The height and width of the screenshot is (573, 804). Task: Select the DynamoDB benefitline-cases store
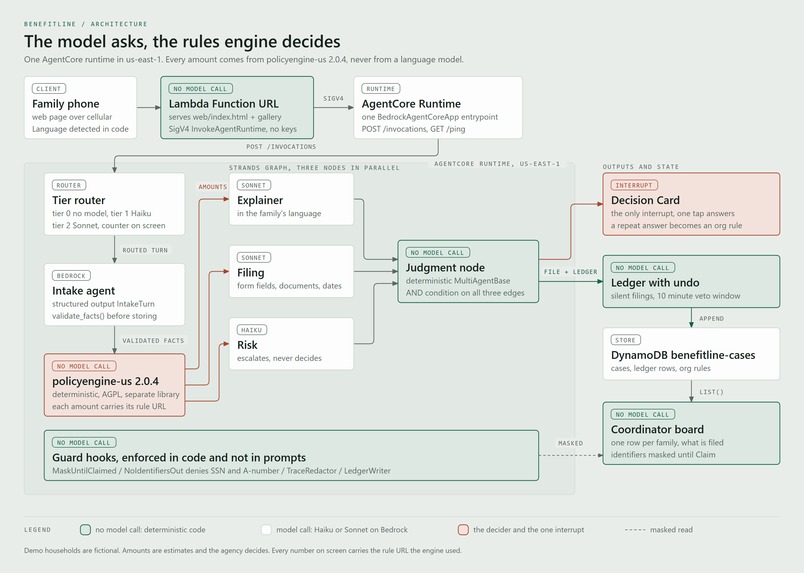[691, 354]
